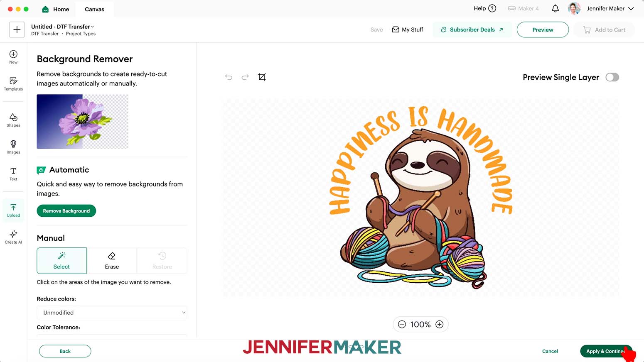Zoom in with the plus icon
This screenshot has height=362, width=644.
440,324
